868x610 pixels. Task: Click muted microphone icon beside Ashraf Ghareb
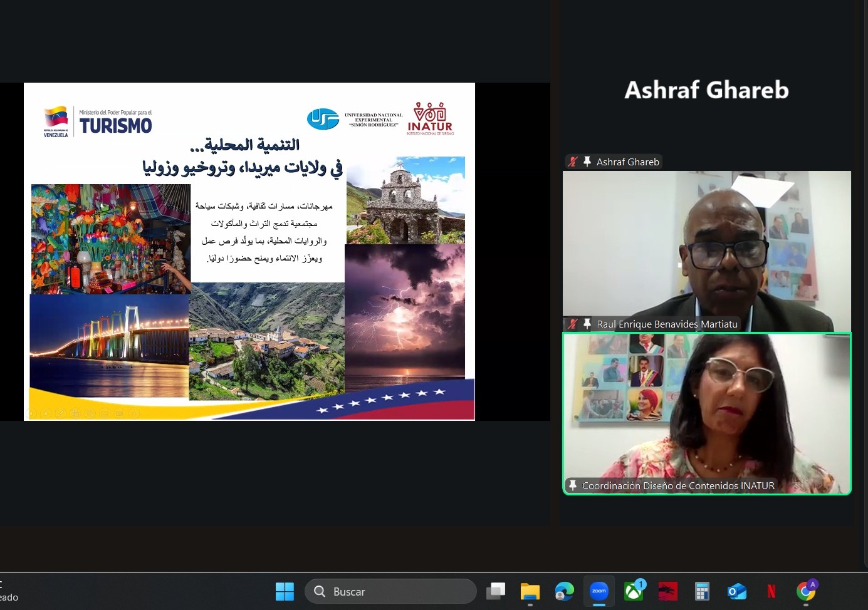click(573, 162)
